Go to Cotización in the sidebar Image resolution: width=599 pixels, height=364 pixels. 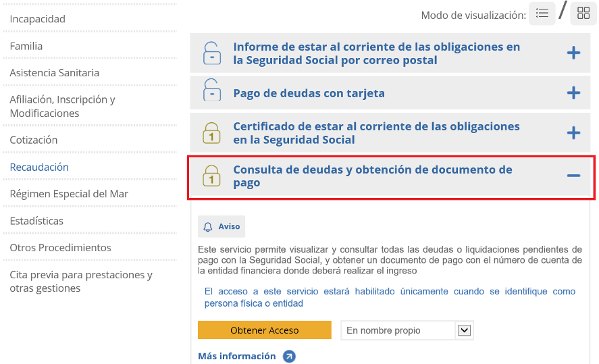click(34, 140)
